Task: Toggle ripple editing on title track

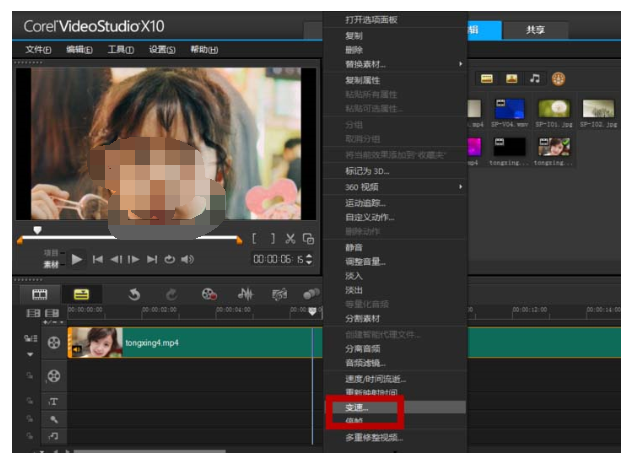Action: pos(30,401)
